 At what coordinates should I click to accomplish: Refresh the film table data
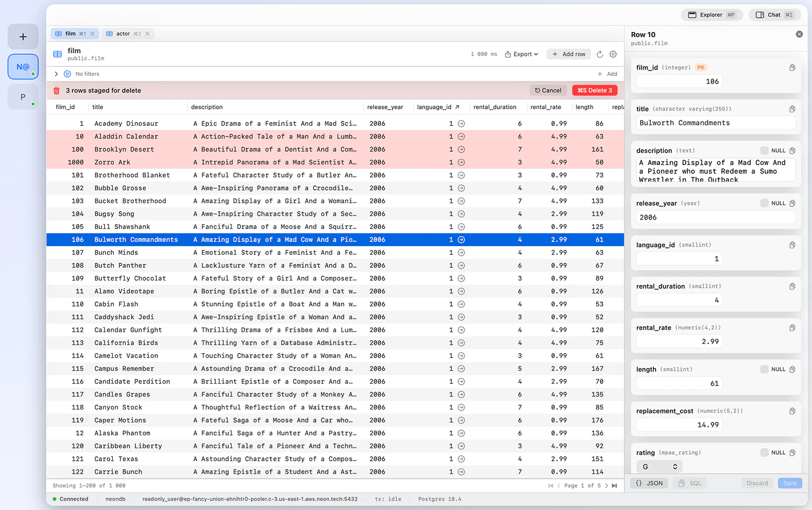[x=600, y=54]
